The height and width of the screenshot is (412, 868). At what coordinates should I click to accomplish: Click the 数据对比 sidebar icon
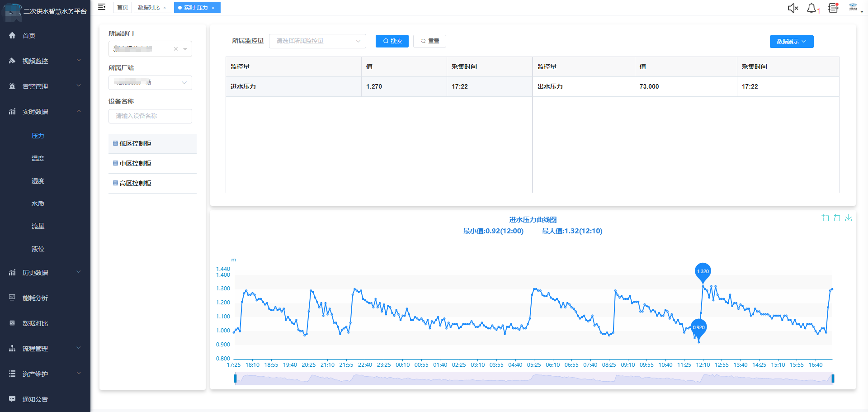pos(12,323)
